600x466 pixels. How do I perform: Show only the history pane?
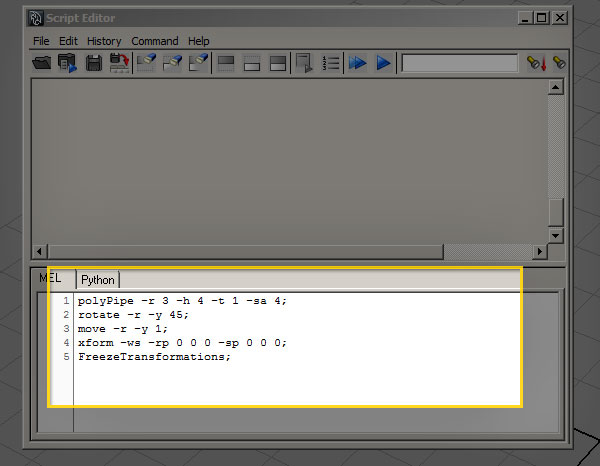[x=226, y=63]
